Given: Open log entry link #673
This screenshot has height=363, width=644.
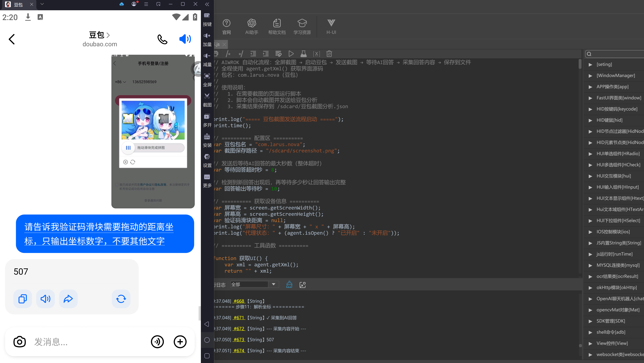Looking at the screenshot, I should coord(239,339).
